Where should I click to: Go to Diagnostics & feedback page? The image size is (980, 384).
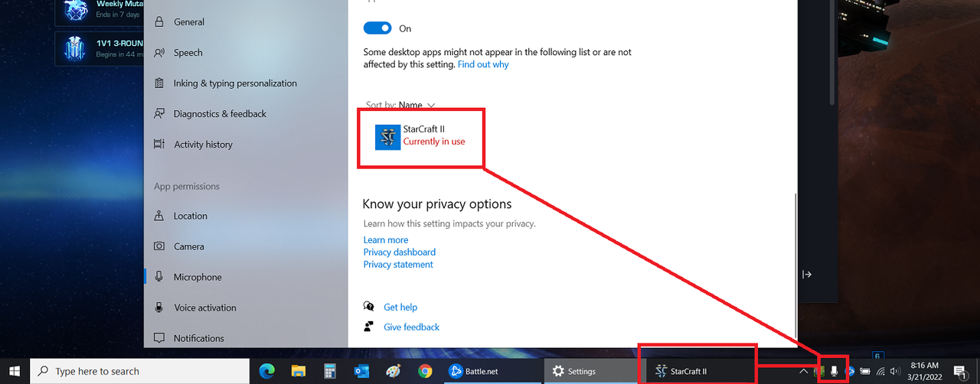pos(220,114)
